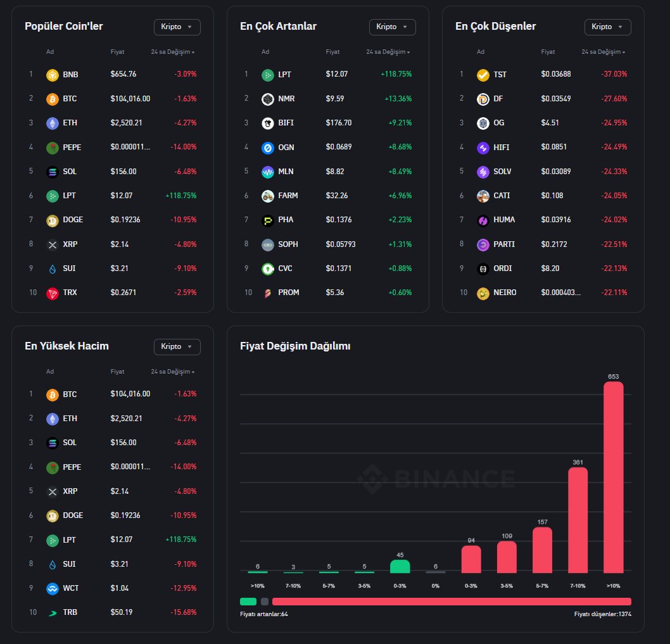
Task: Click the NEIRO coin icon in En Çok Düşenler
Action: 483,293
